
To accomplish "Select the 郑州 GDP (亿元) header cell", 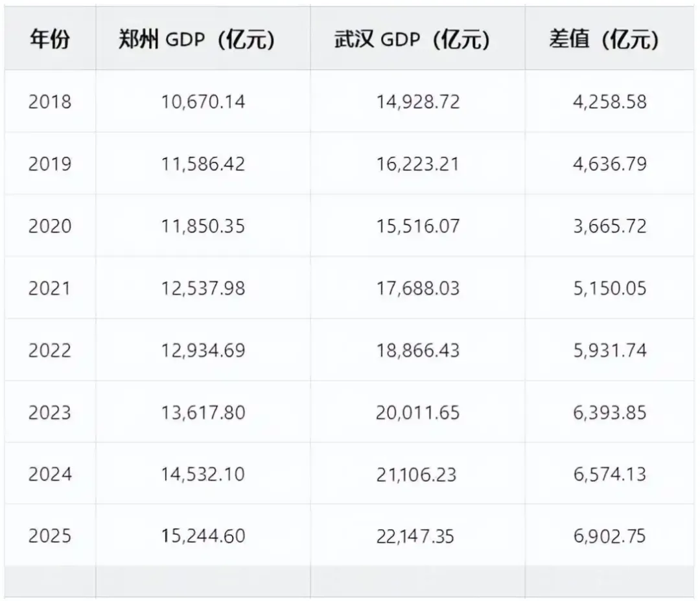I will (x=203, y=40).
